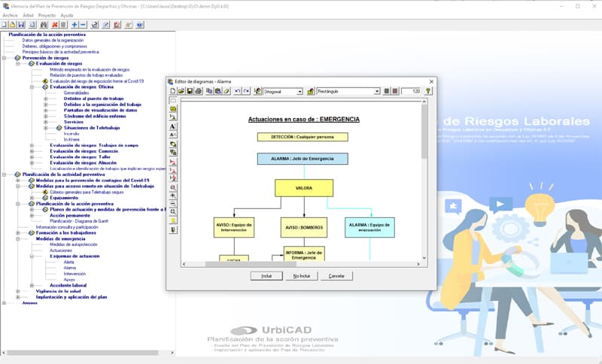602x364 pixels.
Task: Expand Evaluación de riesgos: Trabajos de campo
Action: [x=32, y=145]
